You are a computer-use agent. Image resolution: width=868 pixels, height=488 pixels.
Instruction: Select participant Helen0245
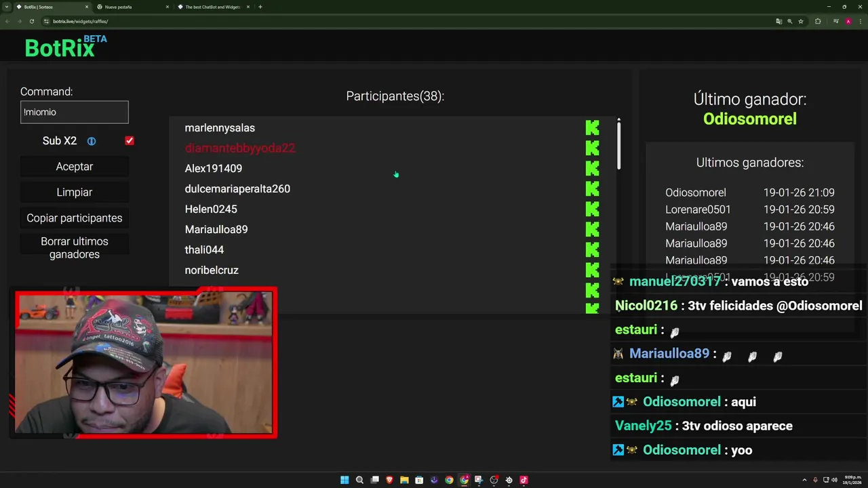coord(211,209)
